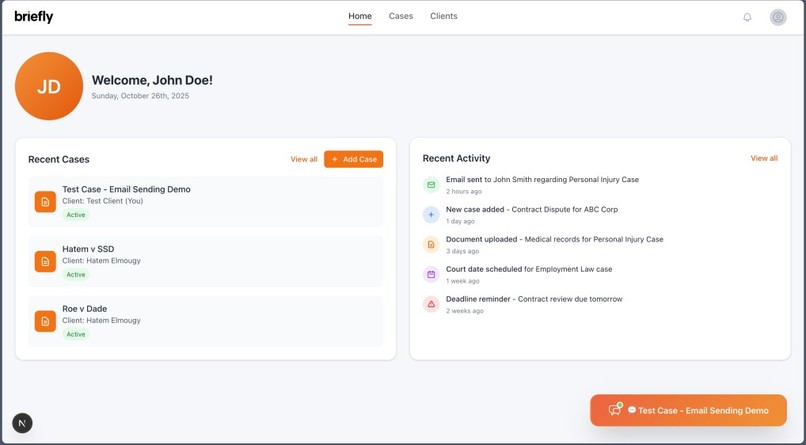Viewport: 806px width, 445px height.
Task: Click Client: Hatem Elmougy under Hatem v SSD
Action: (x=101, y=261)
